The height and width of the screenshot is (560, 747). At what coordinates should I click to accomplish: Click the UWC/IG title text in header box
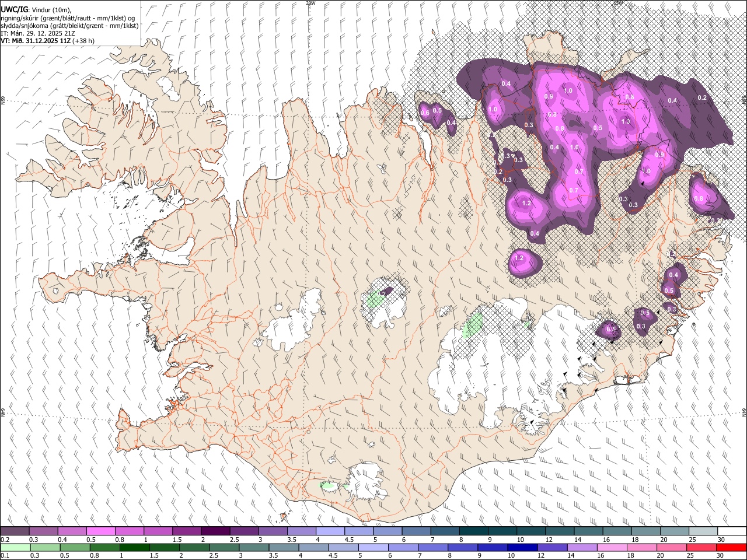[13, 10]
